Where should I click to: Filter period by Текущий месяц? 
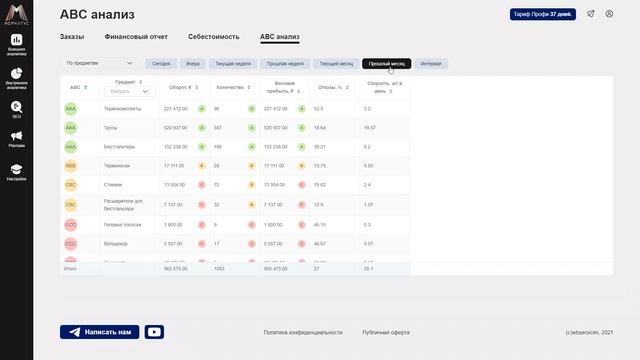336,64
